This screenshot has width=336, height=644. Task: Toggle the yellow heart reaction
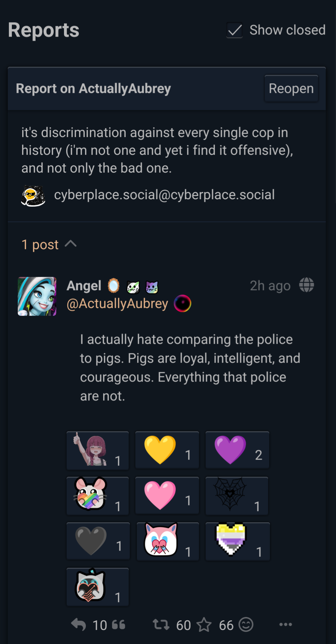(x=167, y=450)
